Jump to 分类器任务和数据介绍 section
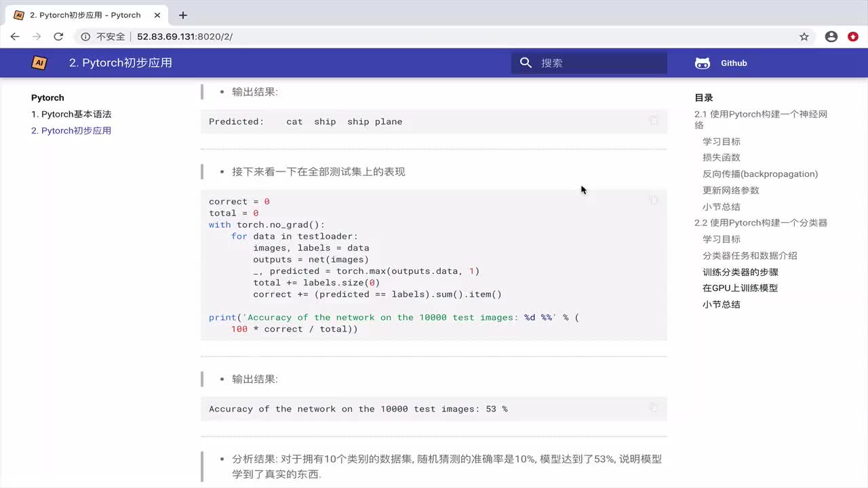Image resolution: width=868 pixels, height=488 pixels. point(750,256)
